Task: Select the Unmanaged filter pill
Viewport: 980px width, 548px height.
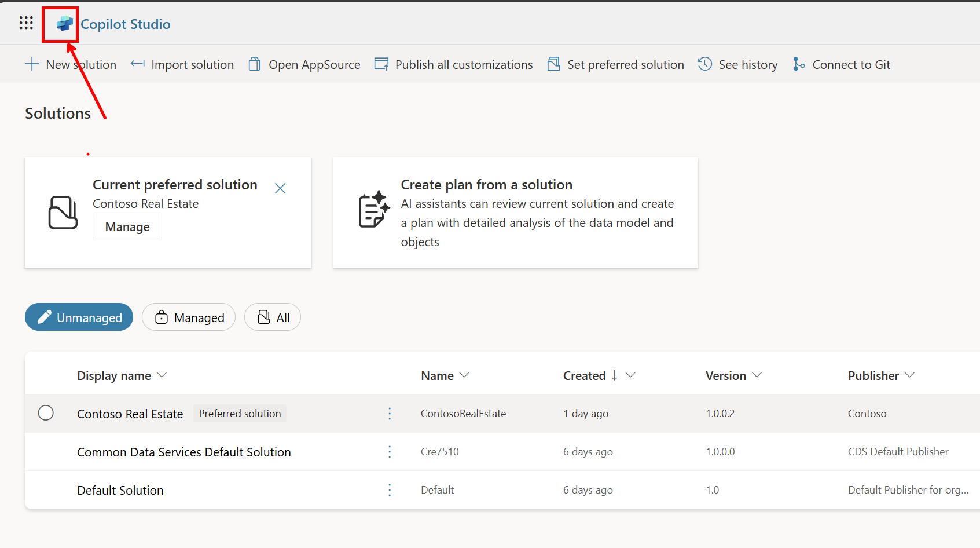Action: coord(79,317)
